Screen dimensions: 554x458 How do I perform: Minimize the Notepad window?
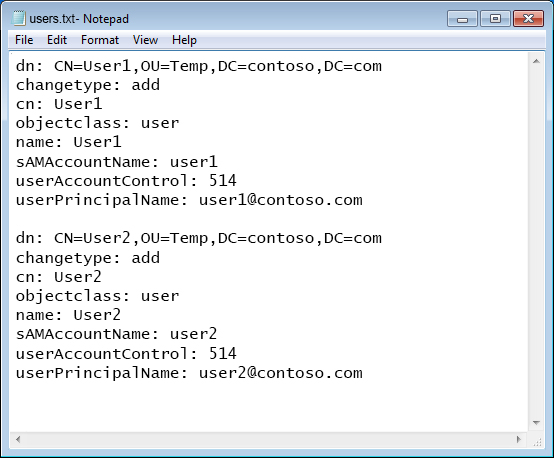point(462,19)
